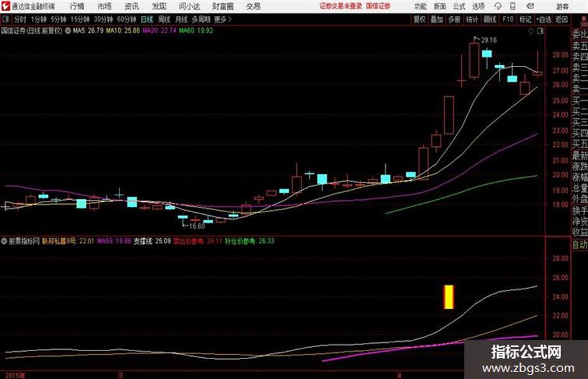Click the side panel toggle icon beside diamond
The height and width of the screenshot is (379, 588).
click(540, 31)
